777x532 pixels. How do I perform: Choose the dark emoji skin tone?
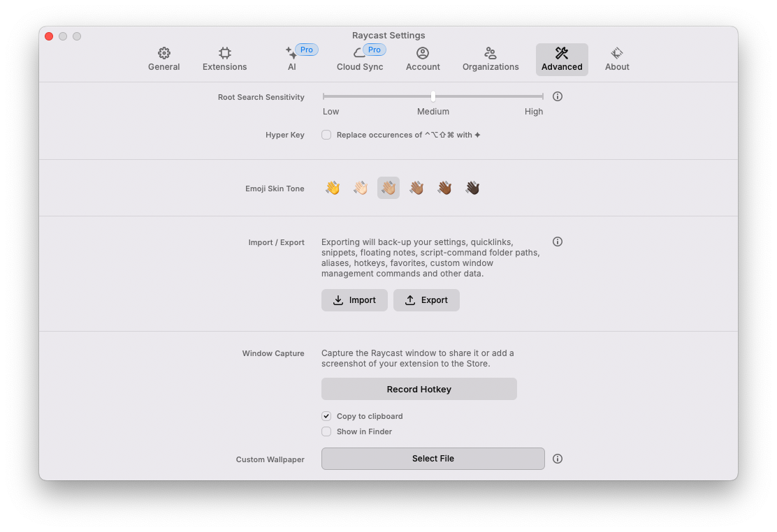tap(473, 188)
